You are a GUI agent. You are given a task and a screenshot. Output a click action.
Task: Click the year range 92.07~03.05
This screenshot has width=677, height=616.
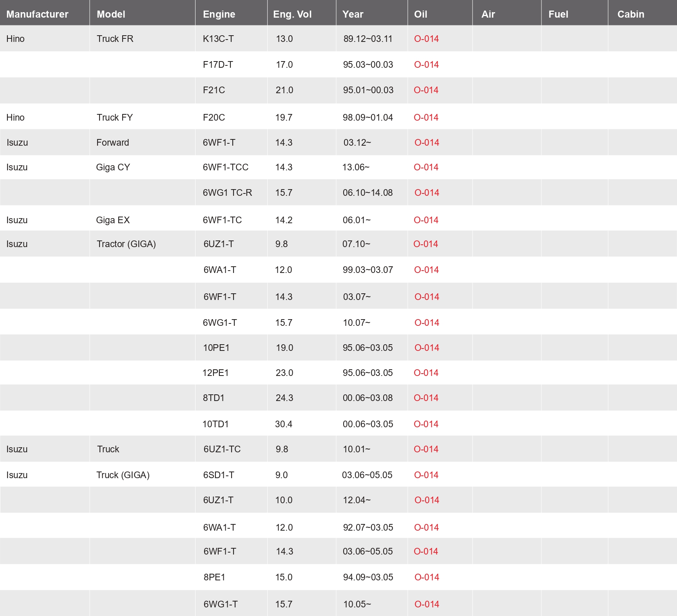tap(368, 527)
